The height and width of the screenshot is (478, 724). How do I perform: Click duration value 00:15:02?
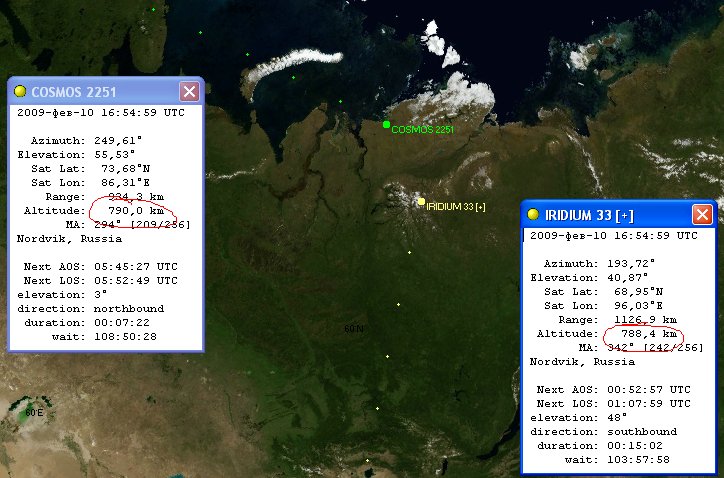[635, 445]
